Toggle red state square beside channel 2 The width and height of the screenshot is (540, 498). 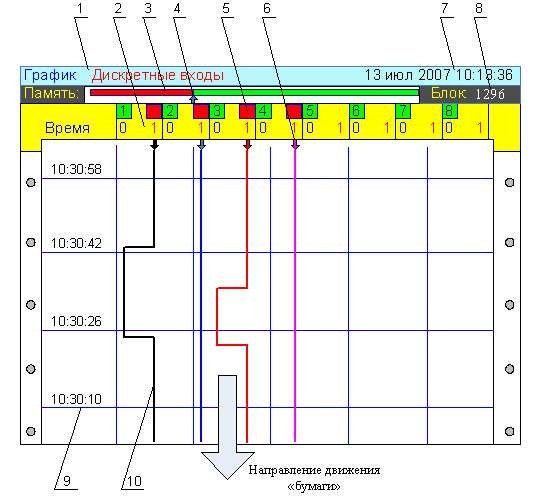point(154,111)
